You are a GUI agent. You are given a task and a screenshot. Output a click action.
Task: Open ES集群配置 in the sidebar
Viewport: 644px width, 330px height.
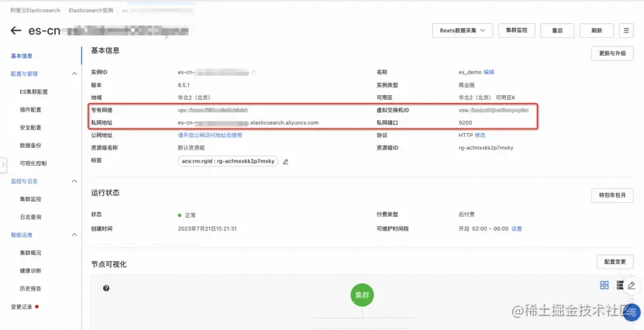tap(33, 92)
